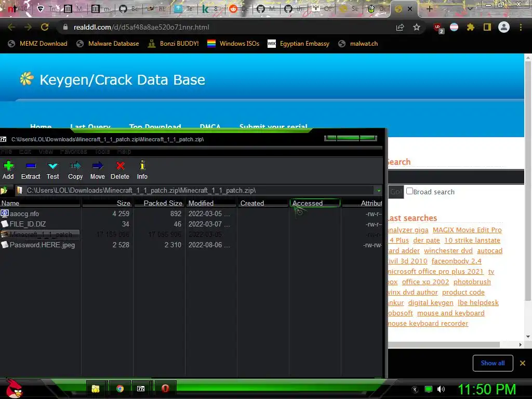
Task: Click the mouse and keyboard link
Action: coord(450,313)
